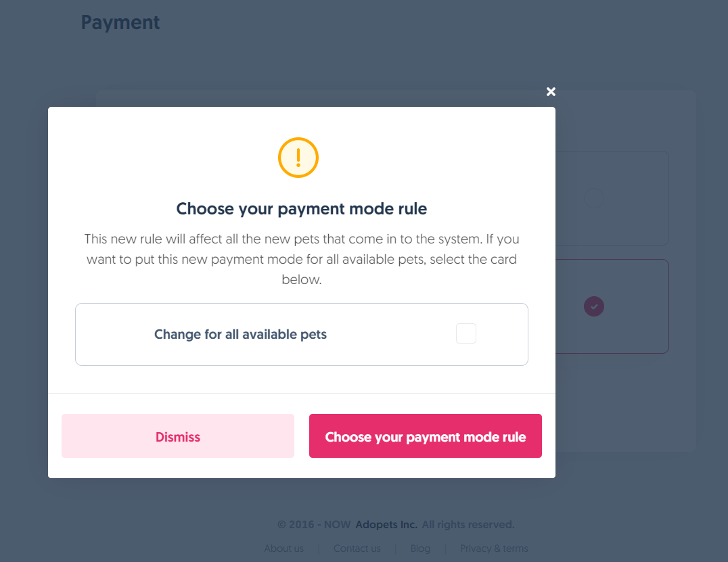
Task: Open the Privacy & terms link
Action: [x=494, y=548]
